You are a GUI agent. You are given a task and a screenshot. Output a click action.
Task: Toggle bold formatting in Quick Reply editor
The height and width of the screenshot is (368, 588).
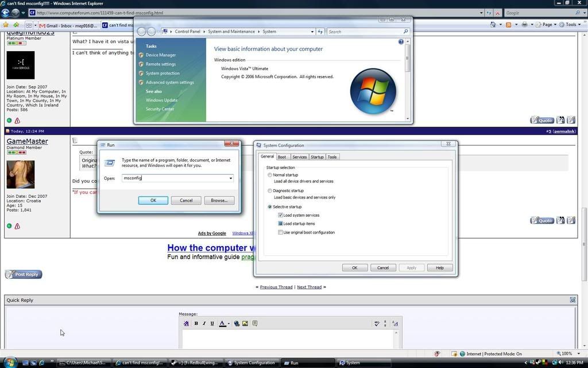click(x=196, y=323)
